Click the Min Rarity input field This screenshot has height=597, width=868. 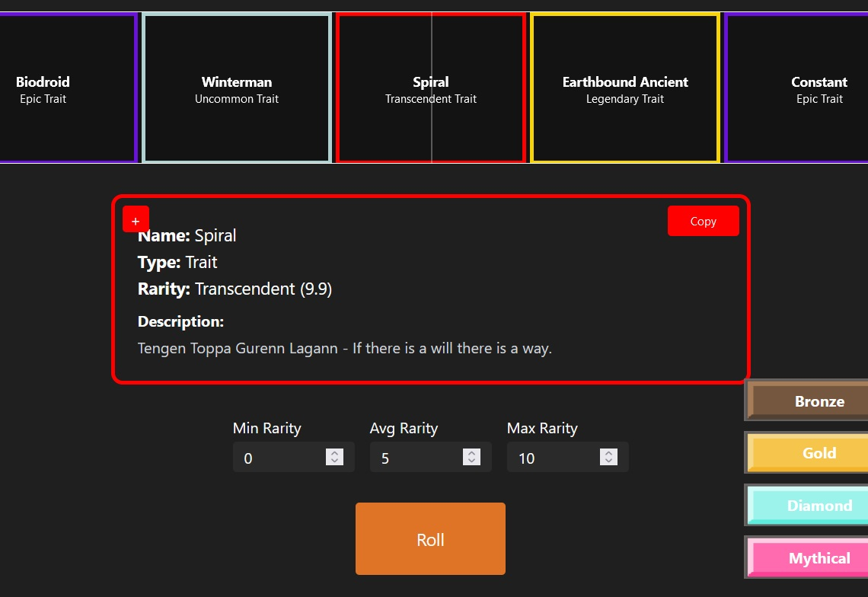293,458
